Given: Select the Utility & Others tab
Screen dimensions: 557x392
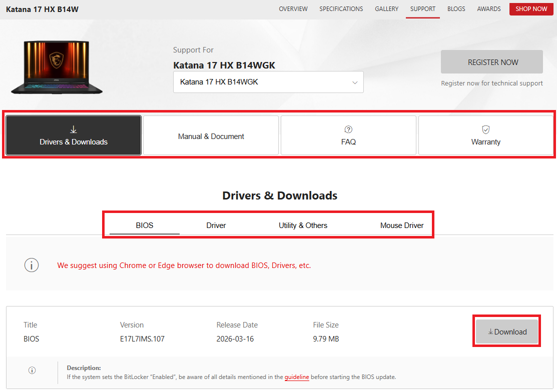Looking at the screenshot, I should pos(303,225).
